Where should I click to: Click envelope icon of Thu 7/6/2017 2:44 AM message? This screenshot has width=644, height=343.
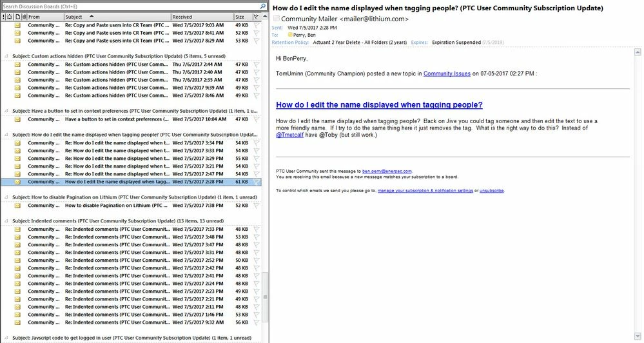coord(17,64)
